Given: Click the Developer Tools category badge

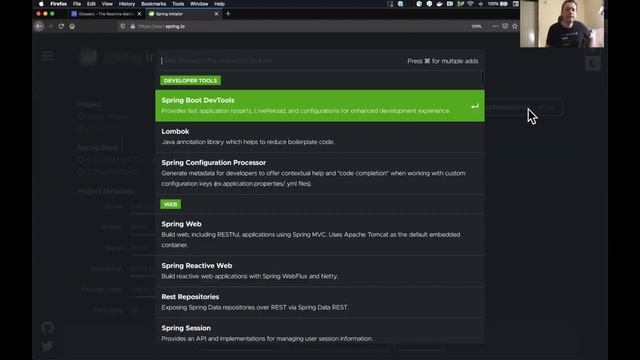Looking at the screenshot, I should tap(190, 80).
